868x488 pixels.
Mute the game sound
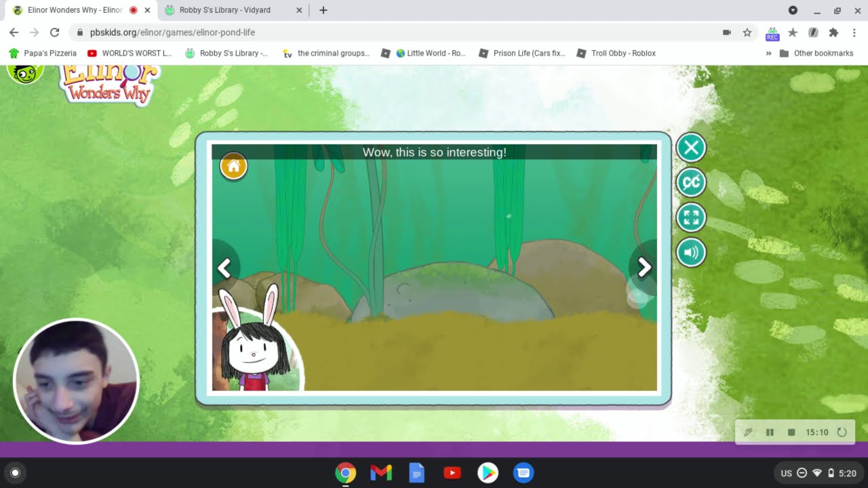tap(691, 253)
